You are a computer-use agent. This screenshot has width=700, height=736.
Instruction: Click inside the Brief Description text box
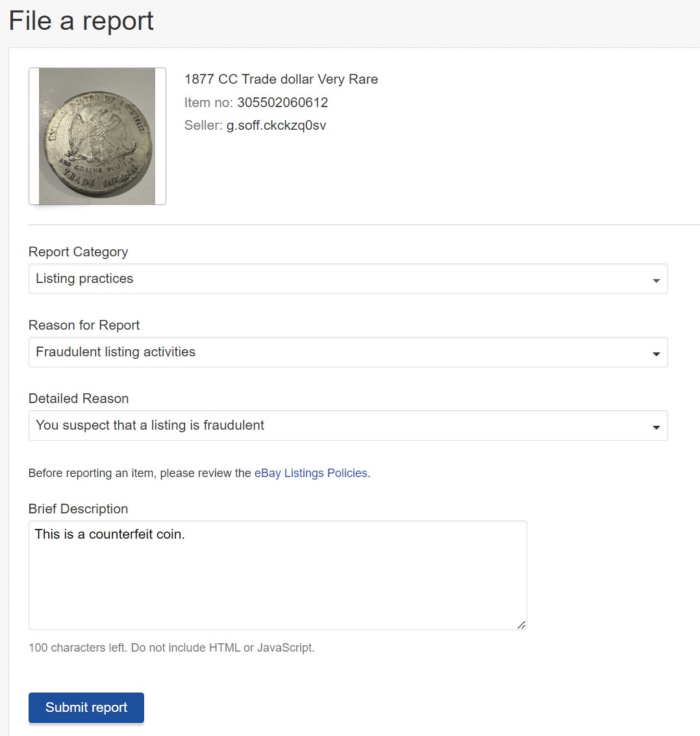click(x=277, y=575)
